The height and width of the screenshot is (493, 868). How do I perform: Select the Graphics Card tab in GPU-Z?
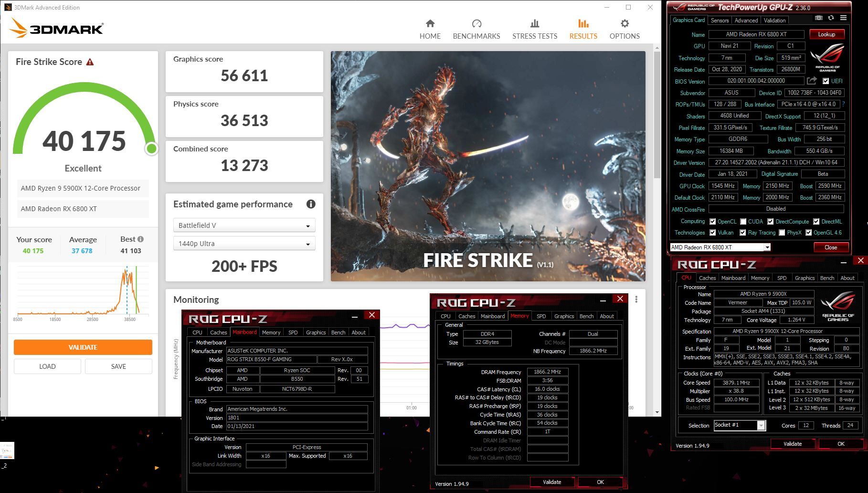(688, 20)
